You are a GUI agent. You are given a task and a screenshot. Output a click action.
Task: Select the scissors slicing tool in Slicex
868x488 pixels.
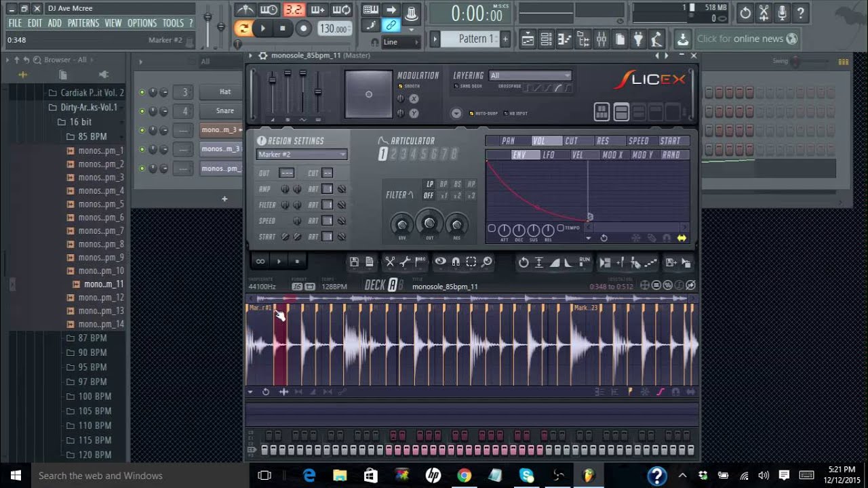coord(390,262)
